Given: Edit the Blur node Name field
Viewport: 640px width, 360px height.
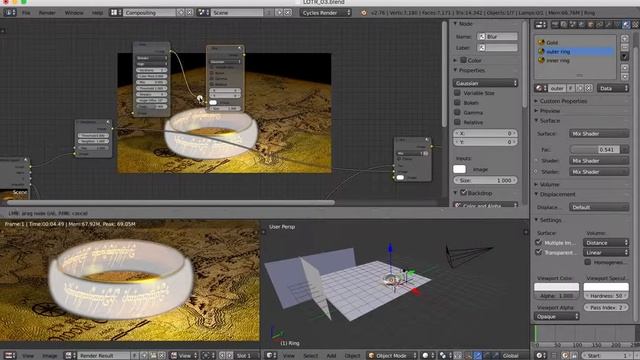Looking at the screenshot, I should (497, 36).
